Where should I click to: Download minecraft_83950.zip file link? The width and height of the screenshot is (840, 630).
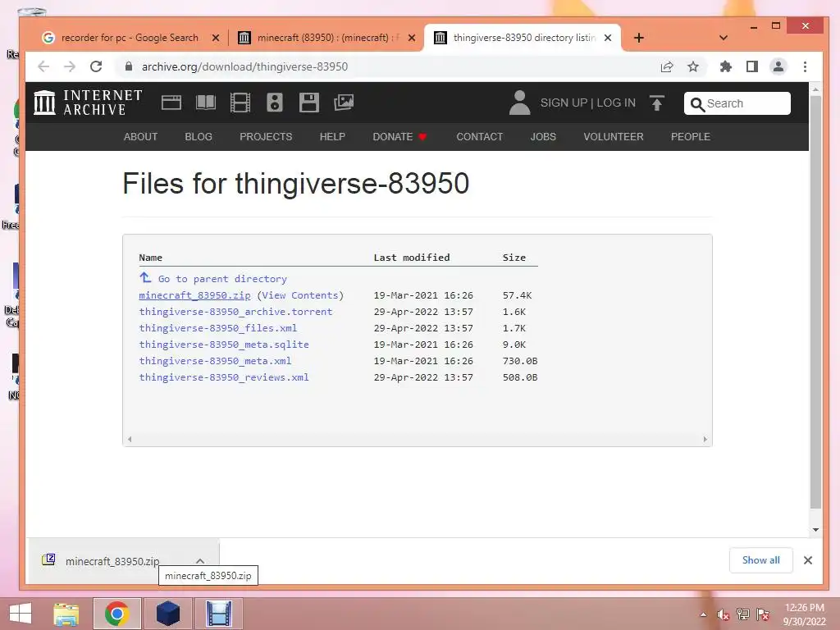194,295
